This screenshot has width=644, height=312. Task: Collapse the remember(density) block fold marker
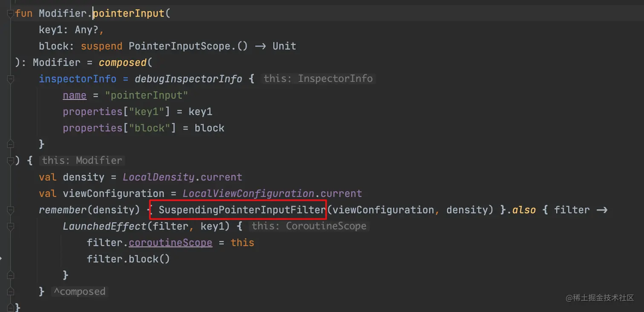pyautogui.click(x=11, y=210)
